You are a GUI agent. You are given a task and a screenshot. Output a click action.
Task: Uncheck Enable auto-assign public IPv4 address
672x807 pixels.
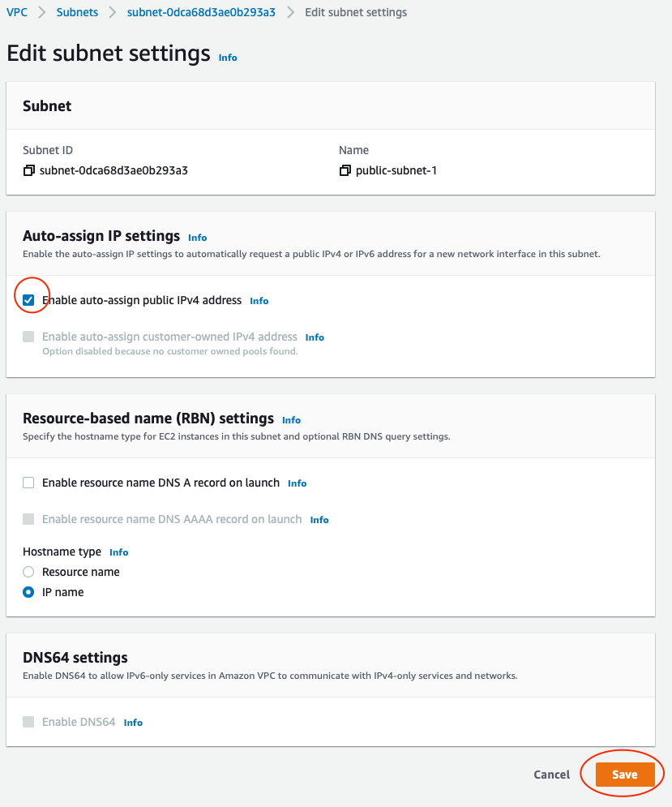29,300
